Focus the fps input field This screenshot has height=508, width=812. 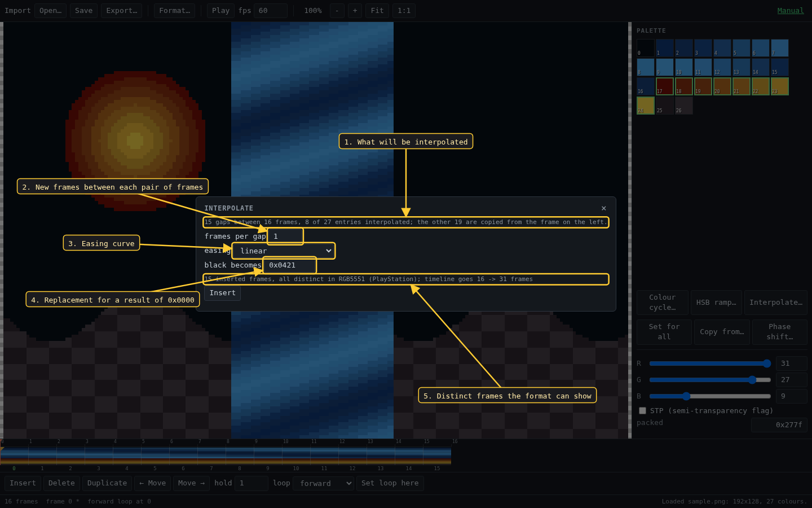pyautogui.click(x=271, y=11)
